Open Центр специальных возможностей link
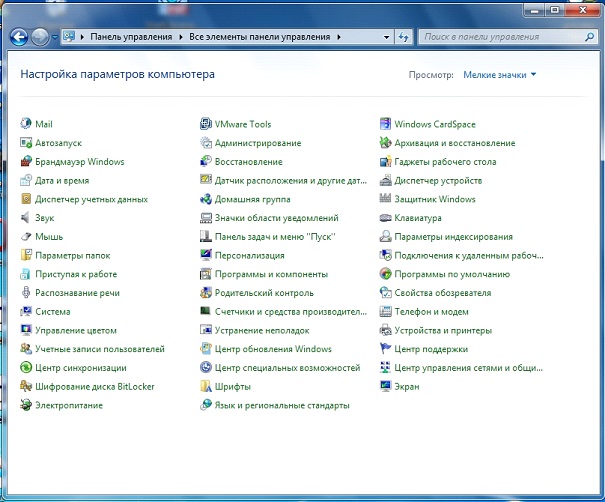The height and width of the screenshot is (502, 605). tap(287, 368)
